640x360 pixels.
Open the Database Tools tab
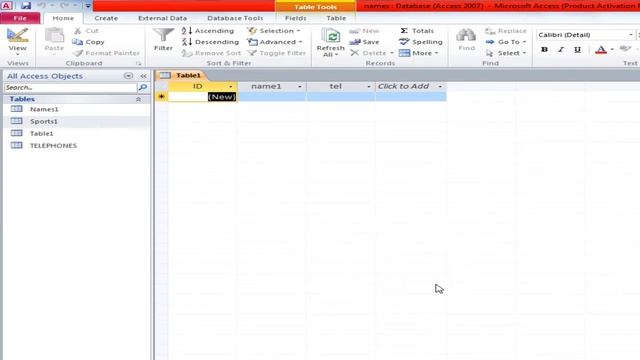235,18
